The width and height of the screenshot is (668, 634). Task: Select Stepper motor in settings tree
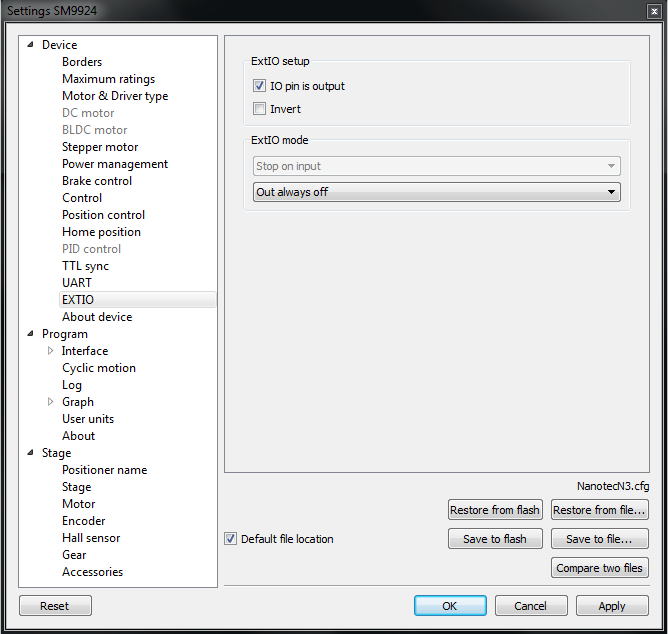[100, 147]
